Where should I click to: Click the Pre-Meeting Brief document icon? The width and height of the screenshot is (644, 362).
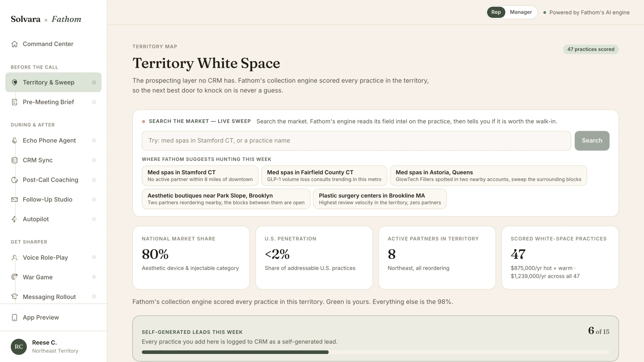coord(14,102)
